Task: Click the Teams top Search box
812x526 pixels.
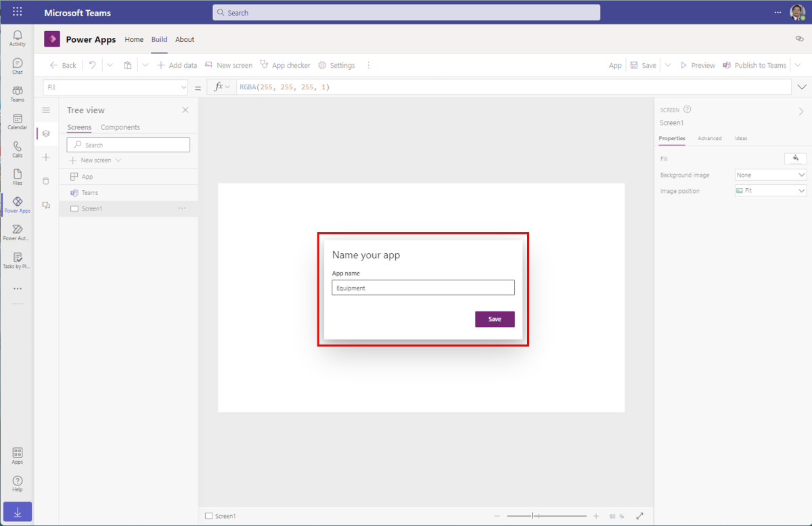Action: click(406, 12)
